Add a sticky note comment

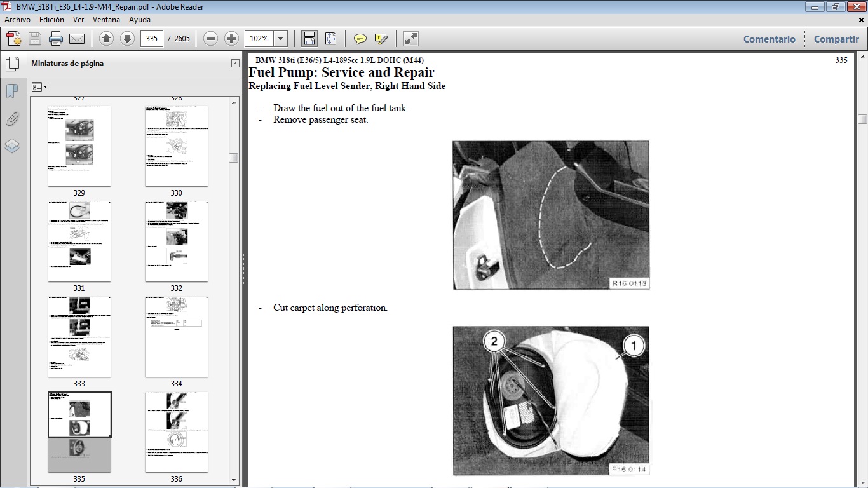click(x=360, y=38)
